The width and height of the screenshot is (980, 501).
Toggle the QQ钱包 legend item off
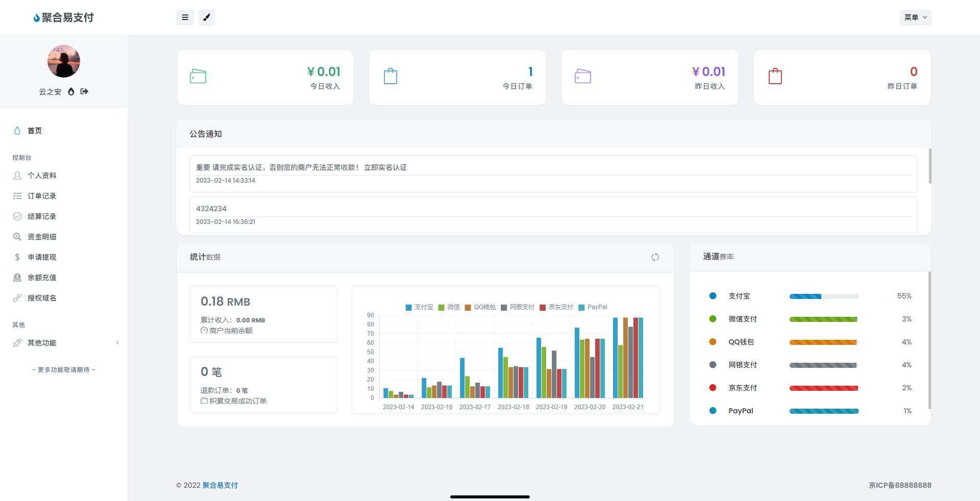point(481,307)
